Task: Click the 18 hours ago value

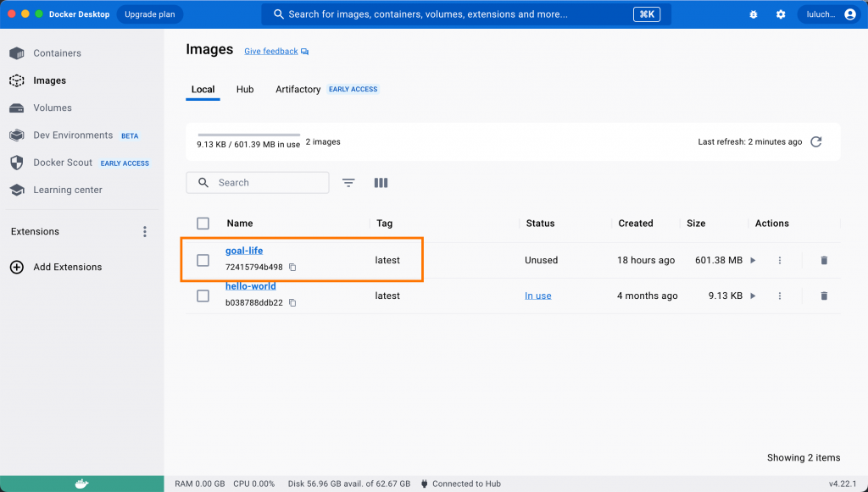Action: 646,260
